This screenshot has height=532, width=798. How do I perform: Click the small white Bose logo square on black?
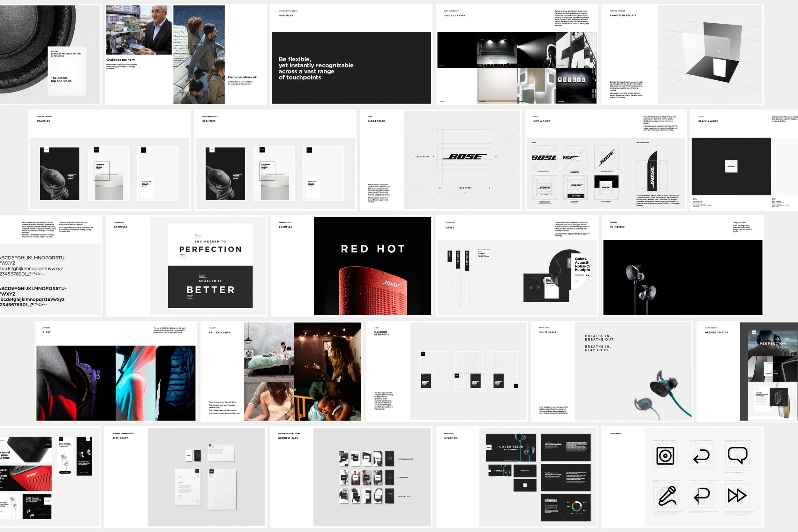click(x=731, y=166)
